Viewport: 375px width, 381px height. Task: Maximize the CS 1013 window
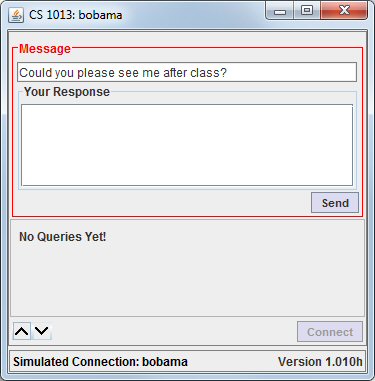tap(307, 11)
